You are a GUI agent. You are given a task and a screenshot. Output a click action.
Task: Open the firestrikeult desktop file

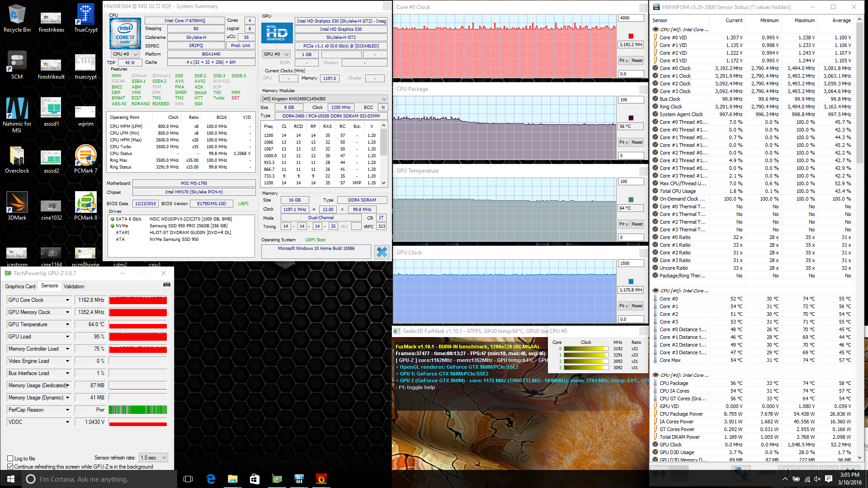click(51, 69)
